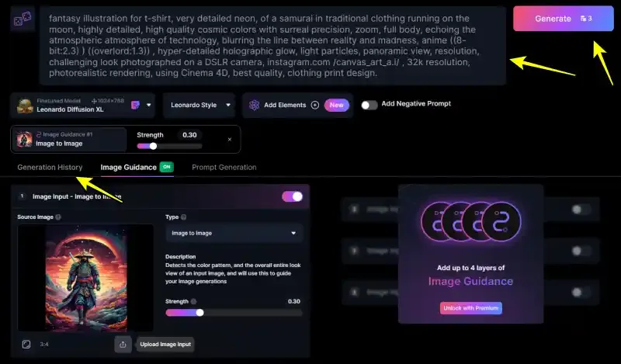Viewport: 621px width, 364px height.
Task: Click the random prompt dice icon
Action: tap(23, 19)
